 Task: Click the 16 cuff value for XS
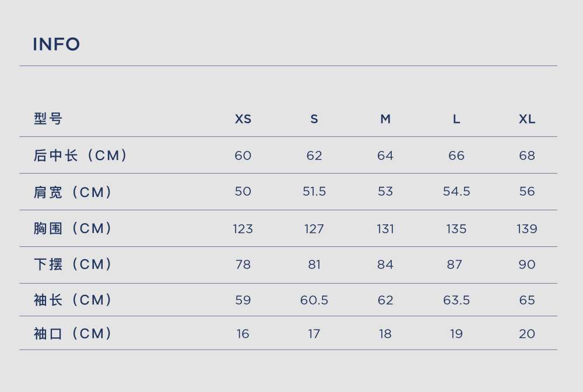(x=243, y=334)
